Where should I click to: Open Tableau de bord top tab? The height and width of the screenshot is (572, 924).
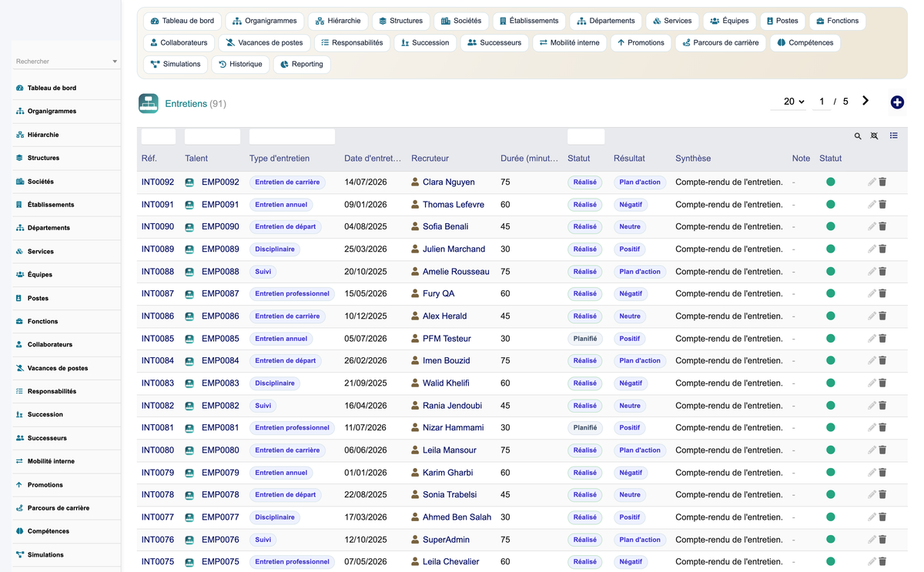click(x=182, y=21)
